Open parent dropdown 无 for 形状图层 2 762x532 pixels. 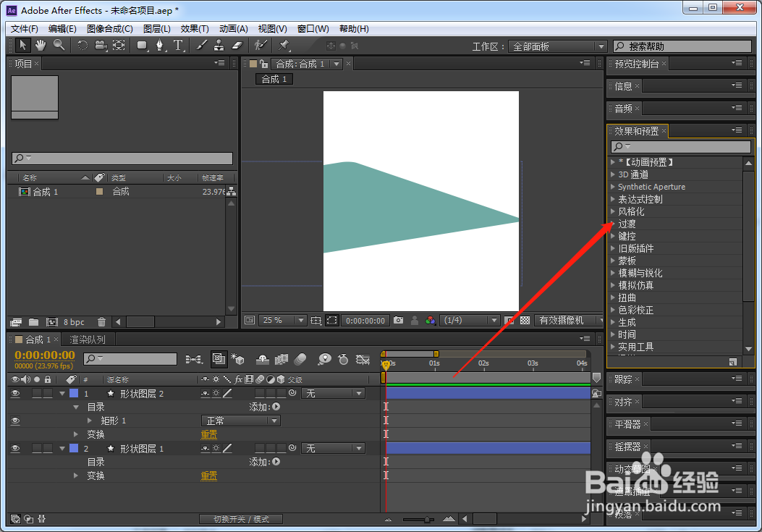[333, 394]
